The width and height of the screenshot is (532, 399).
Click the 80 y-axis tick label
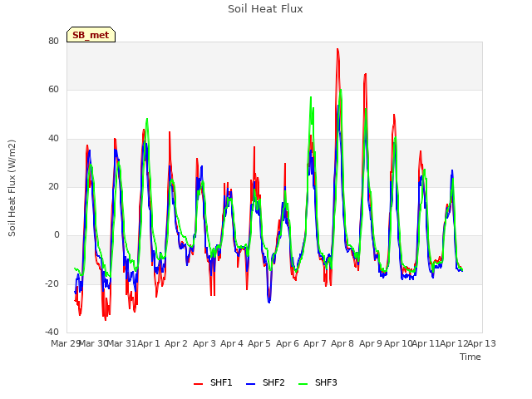click(53, 41)
